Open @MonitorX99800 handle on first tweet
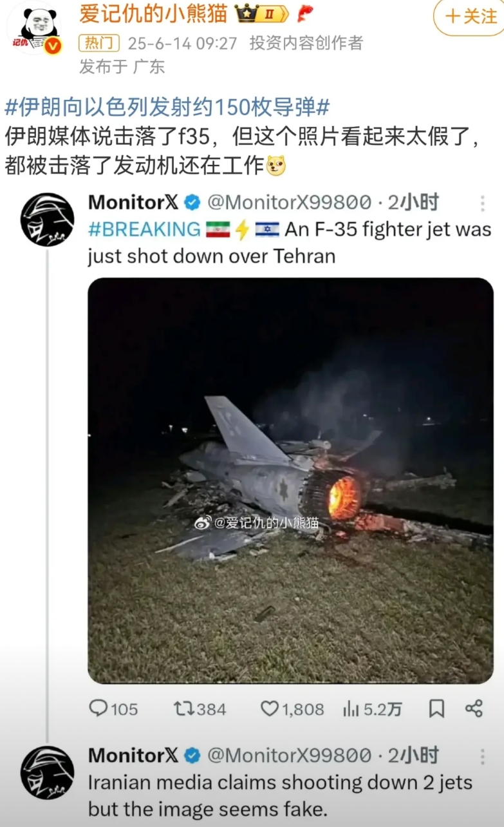 [290, 202]
